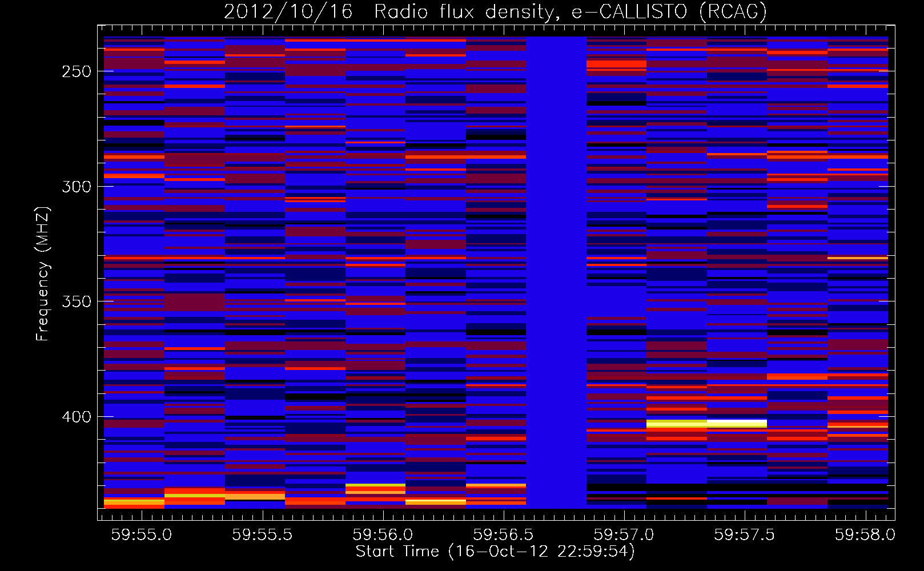Select the 350 frequency tick label
The image size is (924, 571).
[x=77, y=301]
